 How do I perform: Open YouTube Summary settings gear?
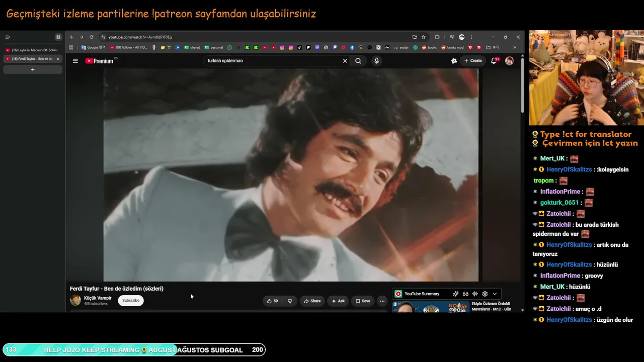485,294
